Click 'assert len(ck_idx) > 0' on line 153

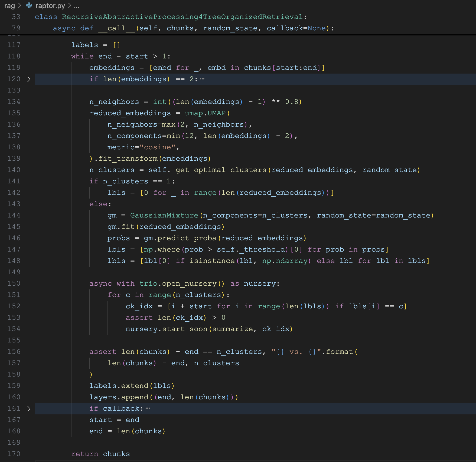pos(175,318)
